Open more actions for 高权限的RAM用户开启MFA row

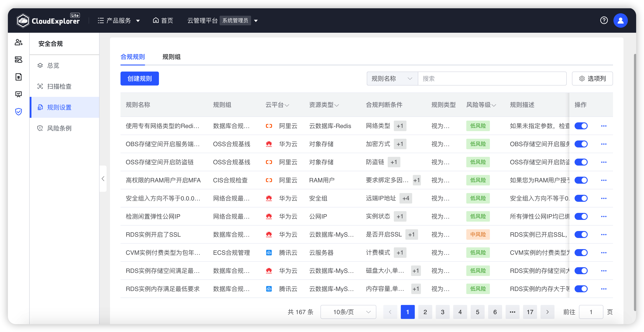coord(603,180)
